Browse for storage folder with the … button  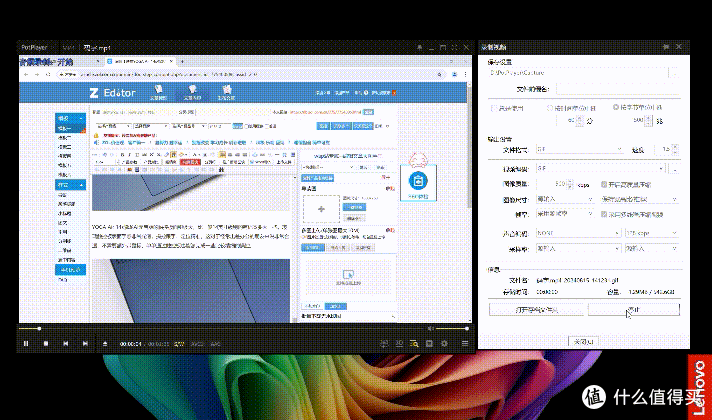click(675, 73)
